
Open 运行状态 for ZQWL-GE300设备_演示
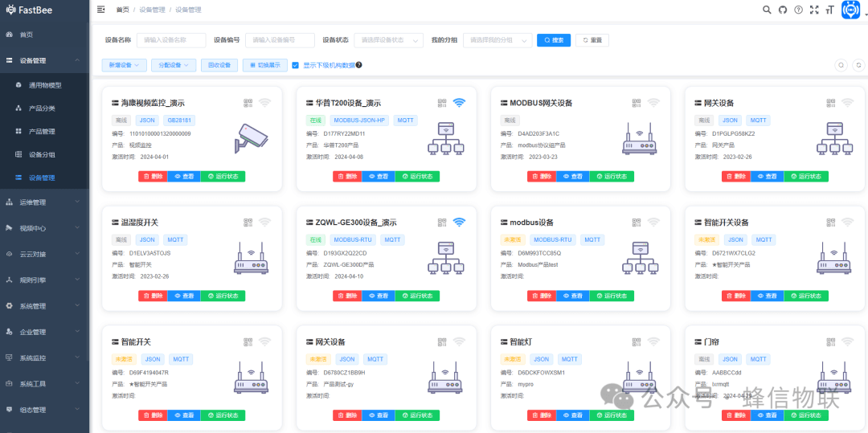[x=417, y=296]
